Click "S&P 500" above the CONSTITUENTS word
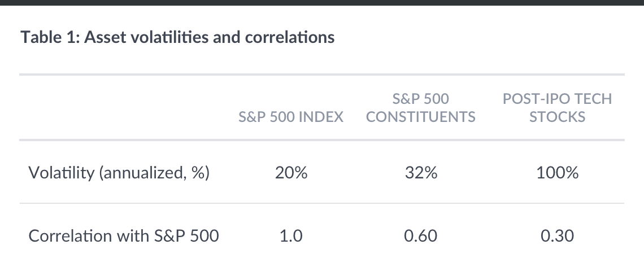 (421, 99)
